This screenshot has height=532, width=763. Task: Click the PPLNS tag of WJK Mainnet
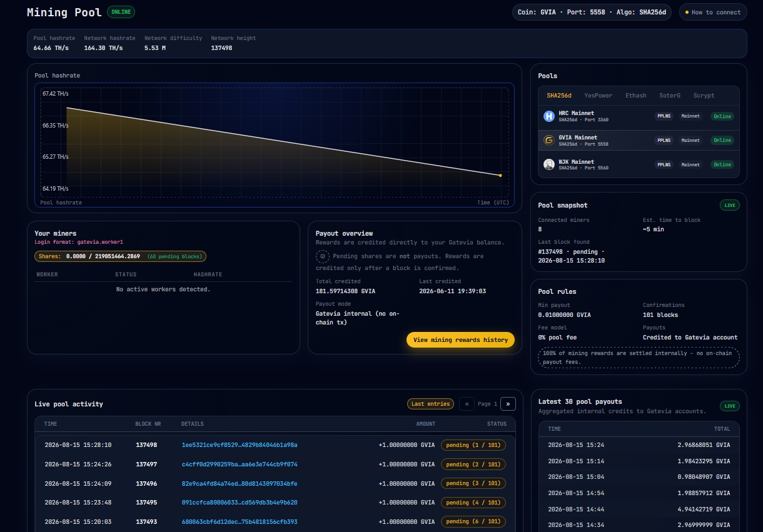[664, 164]
